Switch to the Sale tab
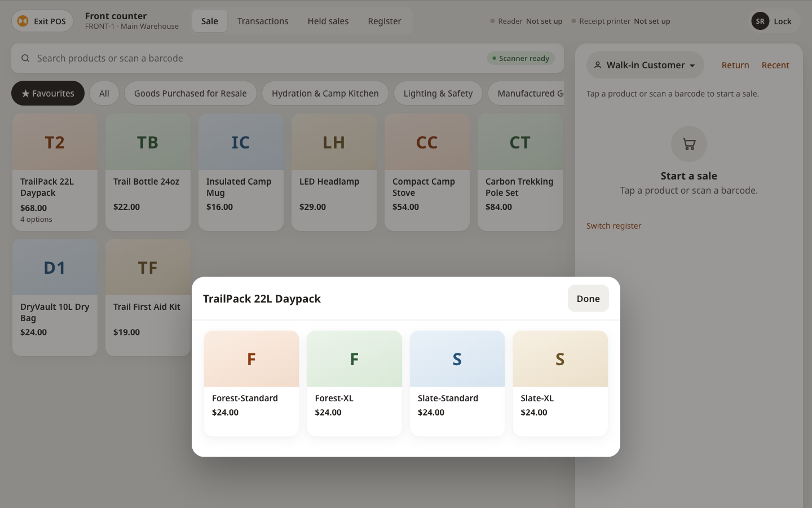This screenshot has width=812, height=508. pos(210,21)
